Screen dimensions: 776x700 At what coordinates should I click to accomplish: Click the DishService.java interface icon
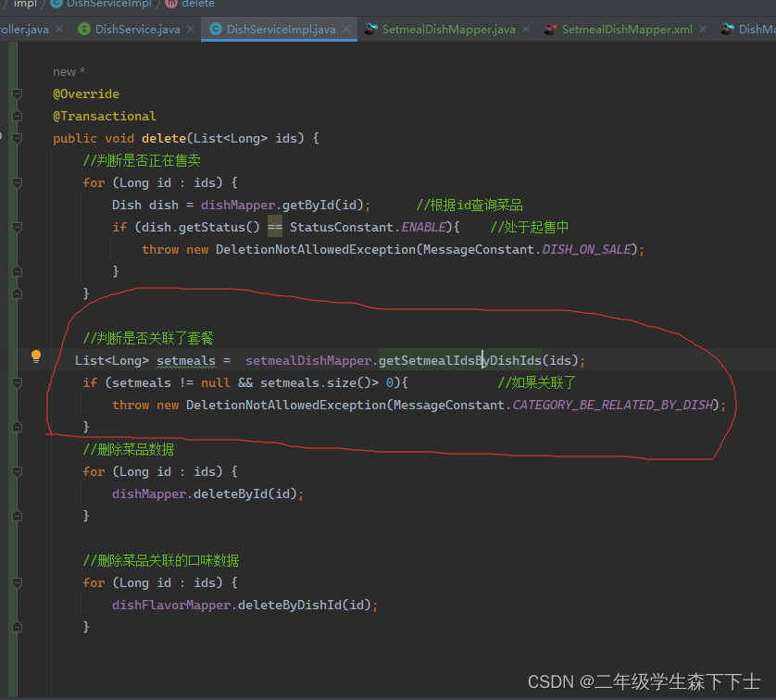84,30
